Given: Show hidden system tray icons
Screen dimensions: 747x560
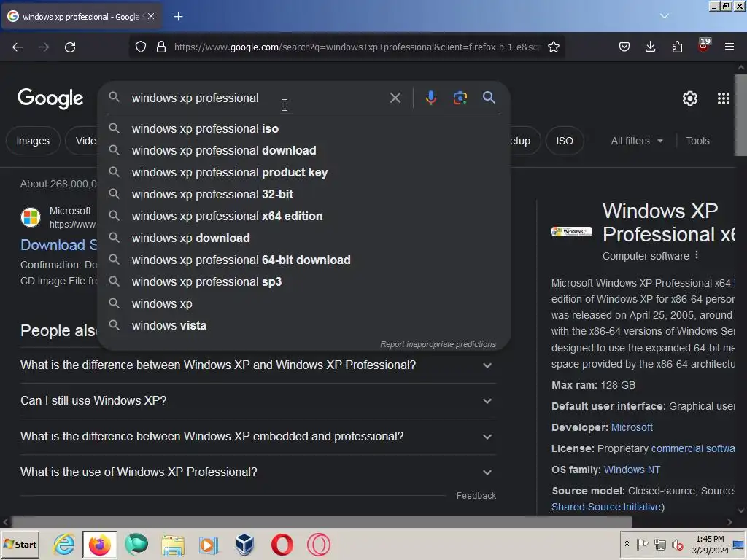Looking at the screenshot, I should [x=627, y=544].
